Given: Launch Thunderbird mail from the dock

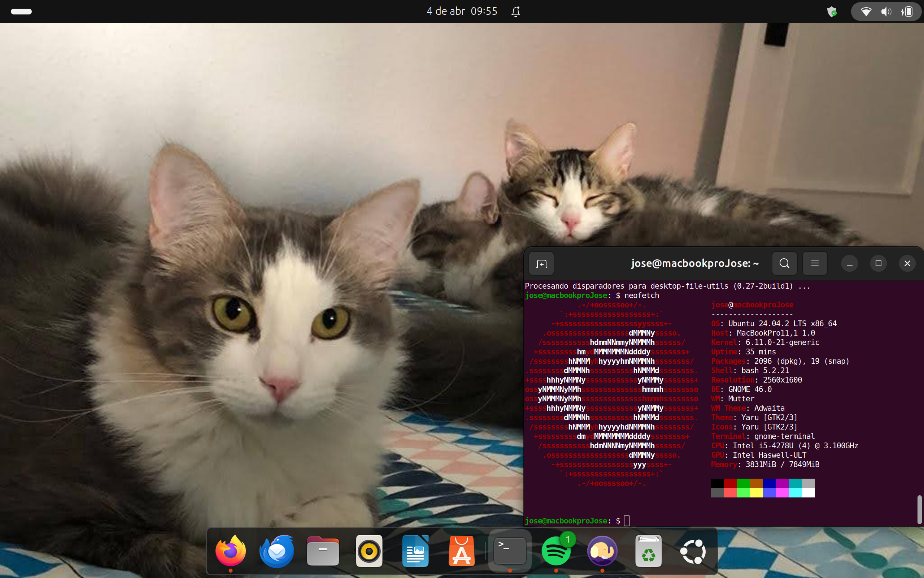Looking at the screenshot, I should coord(277,551).
